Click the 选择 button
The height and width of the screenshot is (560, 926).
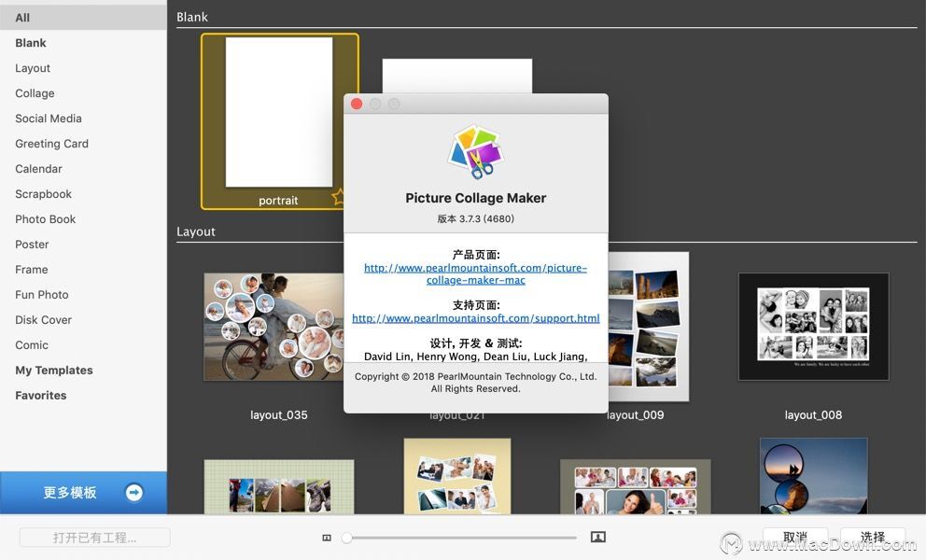tap(872, 537)
